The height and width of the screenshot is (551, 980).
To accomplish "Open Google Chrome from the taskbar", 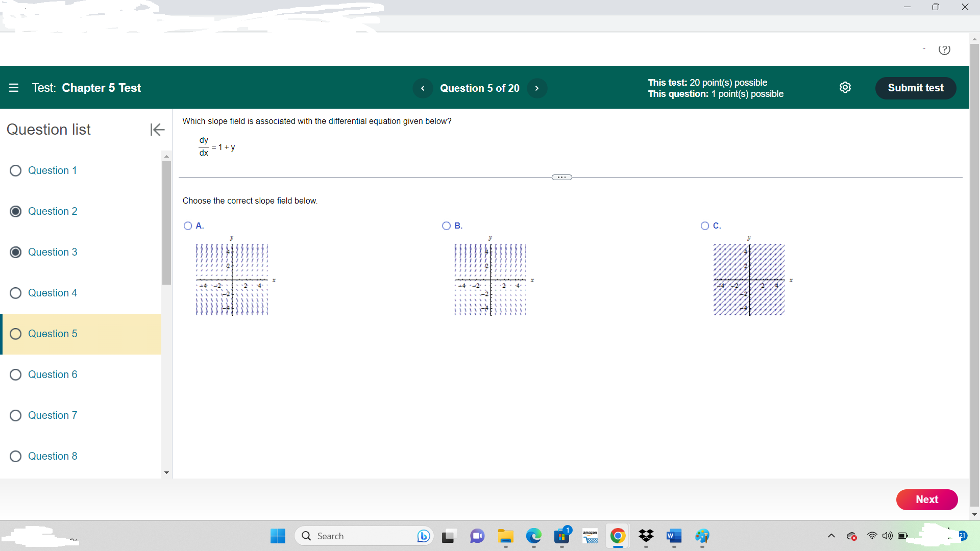I will point(618,536).
